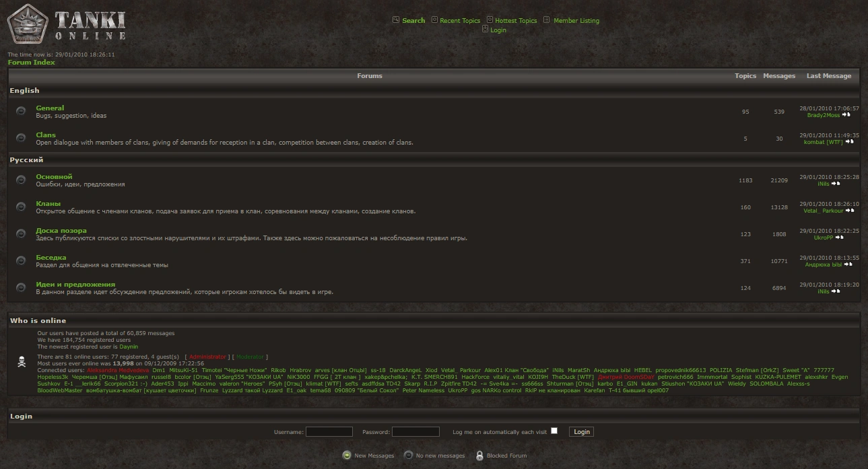Open the Беседка forum

[x=51, y=257]
